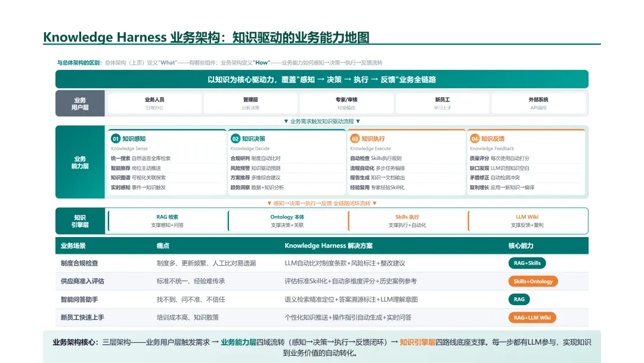Viewport: 644px width, 363px height.
Task: Click the Knowledge Harness 解决方案 column header
Action: pyautogui.click(x=329, y=246)
